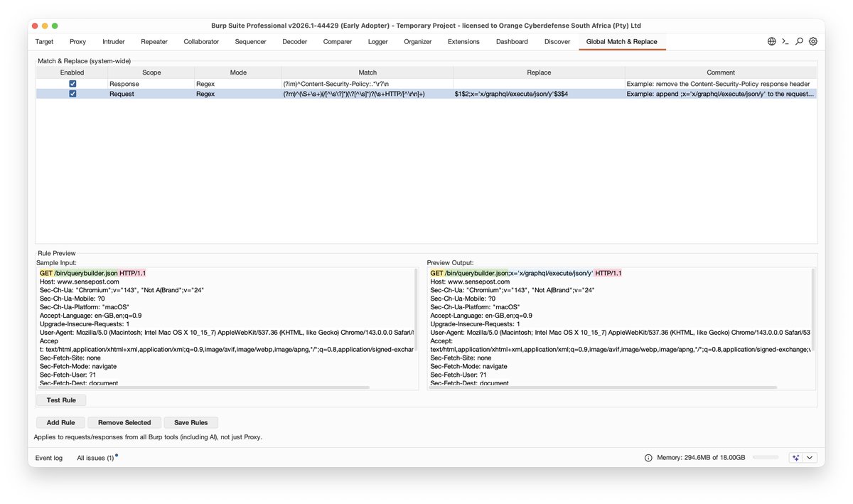Image resolution: width=853 pixels, height=504 pixels.
Task: Sort by the Enabled column header
Action: (x=72, y=73)
